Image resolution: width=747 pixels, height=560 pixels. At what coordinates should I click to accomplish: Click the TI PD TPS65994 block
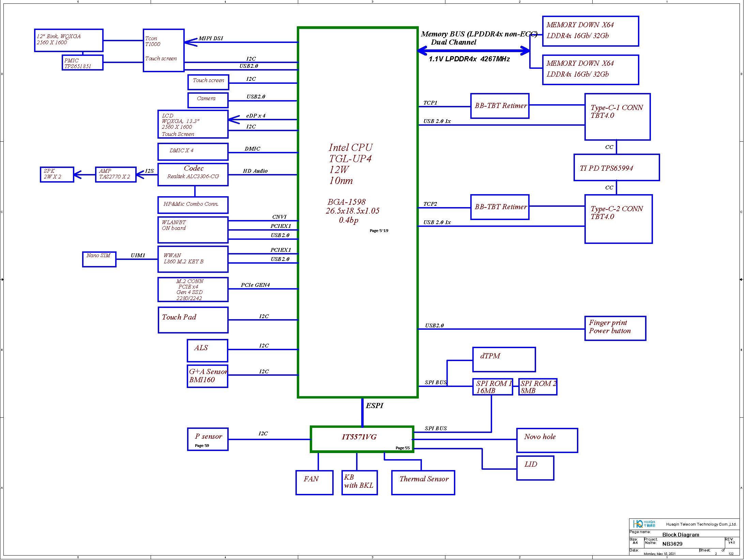click(x=616, y=168)
